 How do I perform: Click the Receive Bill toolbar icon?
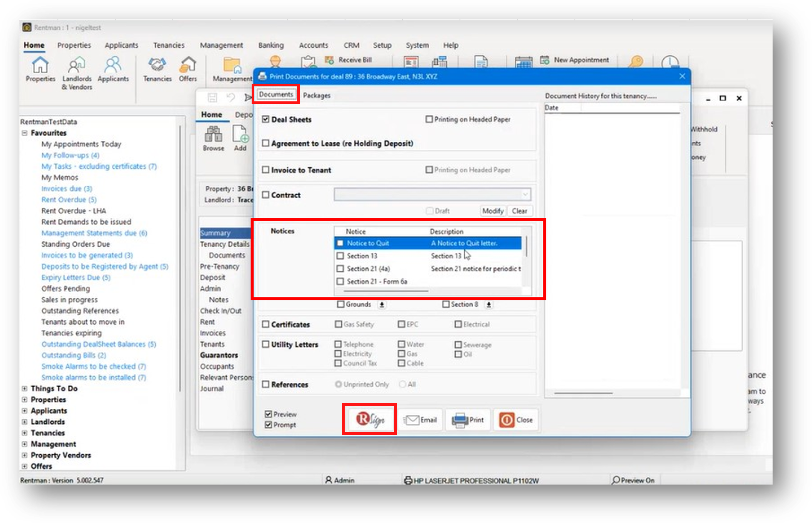pyautogui.click(x=329, y=60)
